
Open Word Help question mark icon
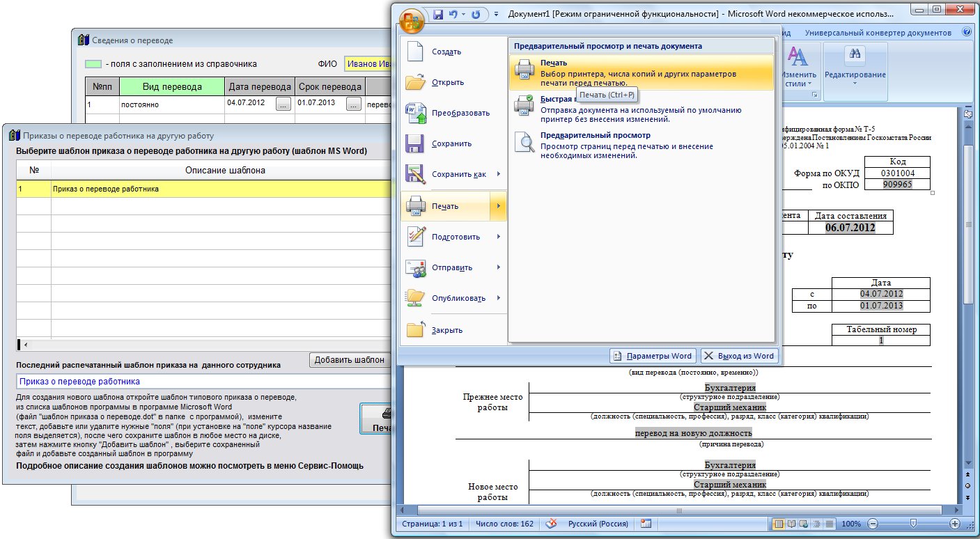967,32
